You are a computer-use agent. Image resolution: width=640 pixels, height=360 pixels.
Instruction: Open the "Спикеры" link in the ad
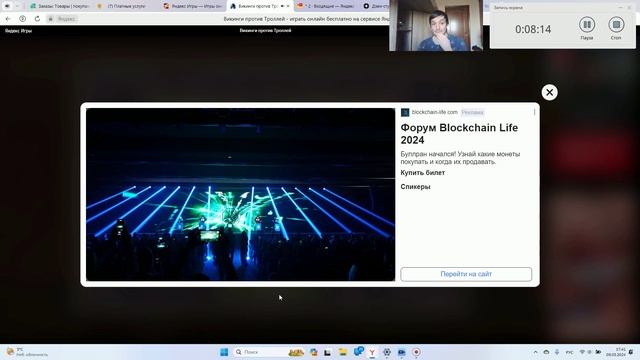(x=415, y=187)
